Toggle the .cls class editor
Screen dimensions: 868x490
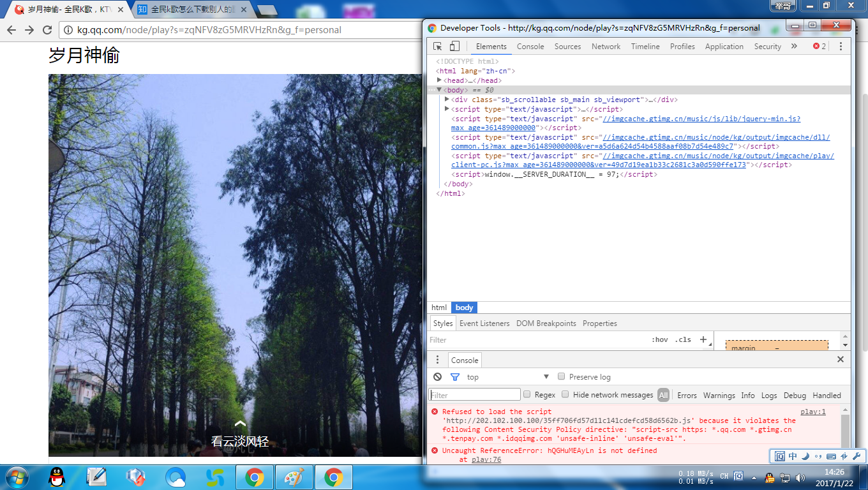pos(683,339)
